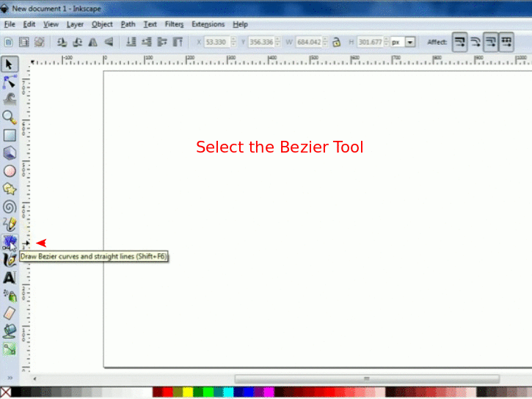Select the Paint Bucket fill tool
532x399 pixels.
pyautogui.click(x=9, y=332)
